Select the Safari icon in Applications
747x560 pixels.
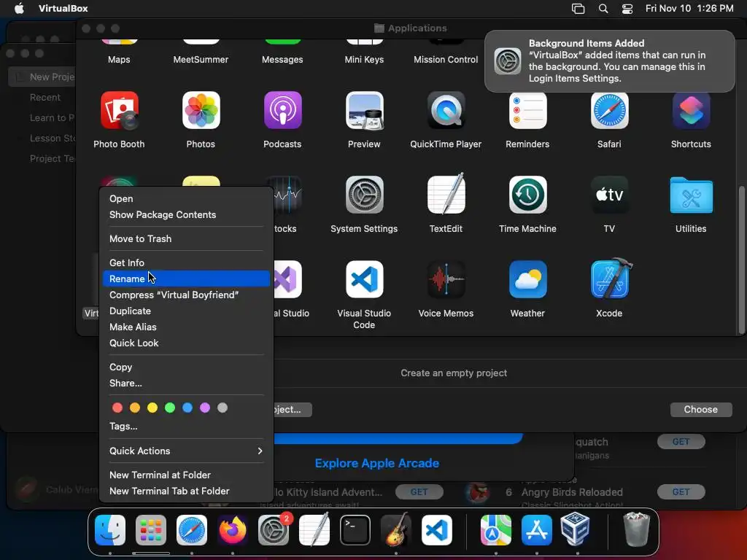(x=609, y=111)
